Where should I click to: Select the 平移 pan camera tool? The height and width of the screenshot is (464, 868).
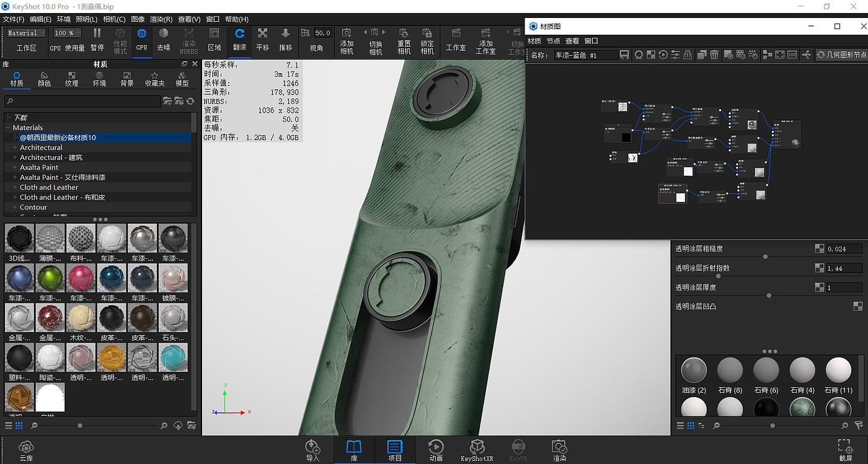point(263,38)
